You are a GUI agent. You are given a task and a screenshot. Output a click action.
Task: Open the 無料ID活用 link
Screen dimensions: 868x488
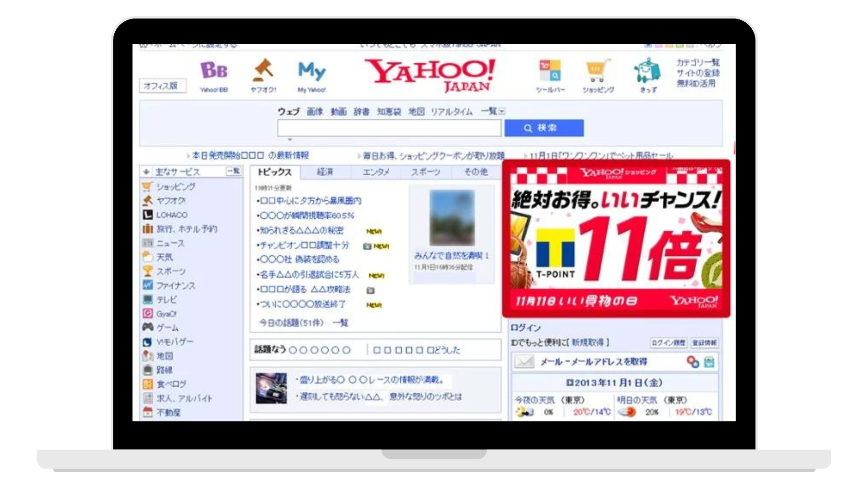pos(696,83)
